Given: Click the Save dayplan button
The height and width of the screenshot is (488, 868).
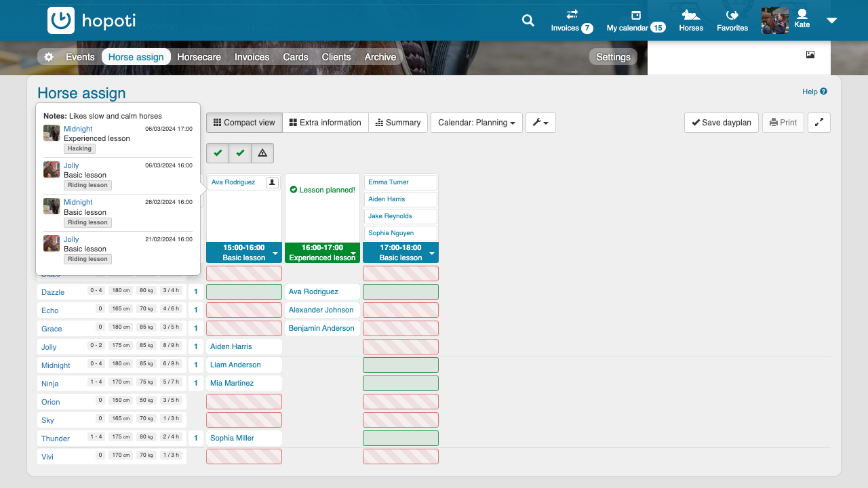Looking at the screenshot, I should [721, 123].
